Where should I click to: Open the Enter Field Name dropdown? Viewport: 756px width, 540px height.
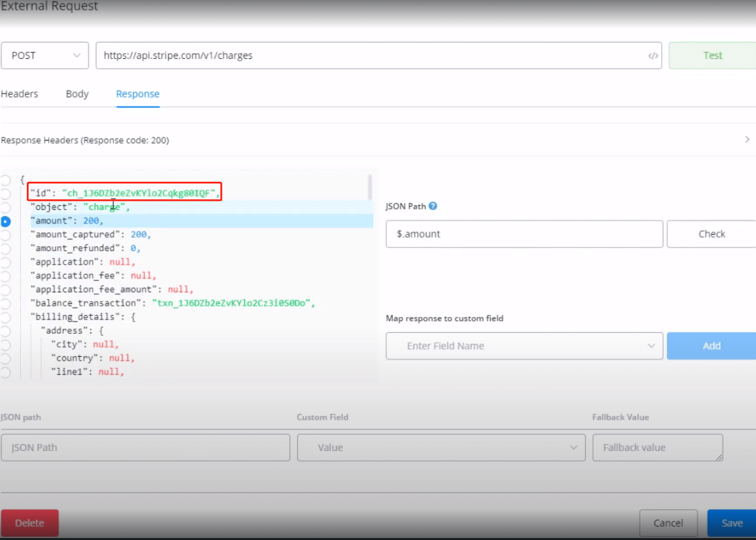(x=524, y=346)
